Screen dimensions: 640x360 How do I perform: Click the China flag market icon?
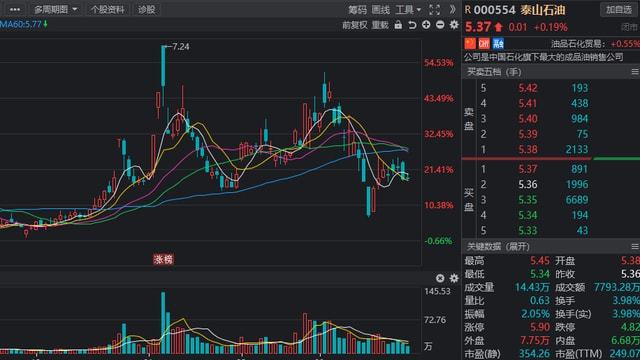[470, 43]
